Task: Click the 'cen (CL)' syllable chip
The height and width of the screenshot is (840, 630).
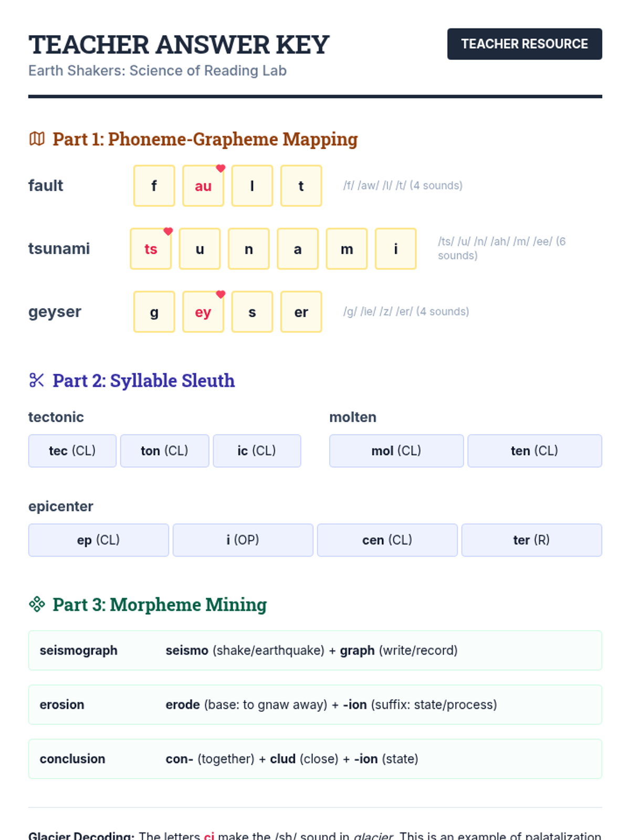Action: 387,540
